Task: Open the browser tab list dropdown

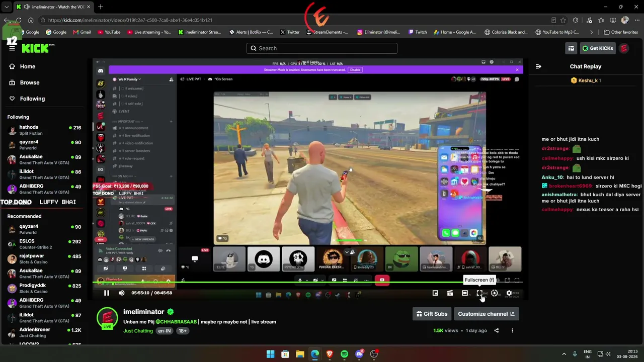Action: pyautogui.click(x=7, y=7)
